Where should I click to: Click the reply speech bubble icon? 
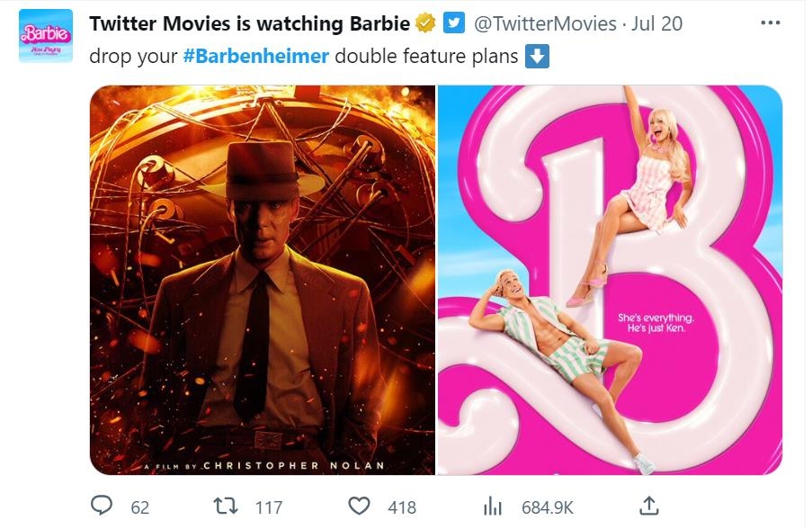pos(102,507)
